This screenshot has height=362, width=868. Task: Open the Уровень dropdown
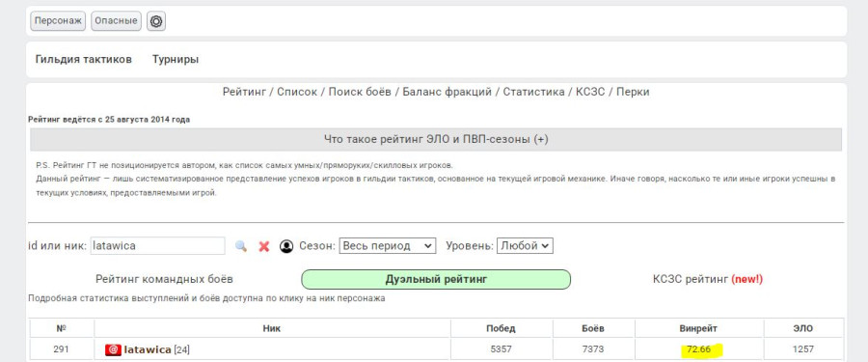pyautogui.click(x=525, y=245)
